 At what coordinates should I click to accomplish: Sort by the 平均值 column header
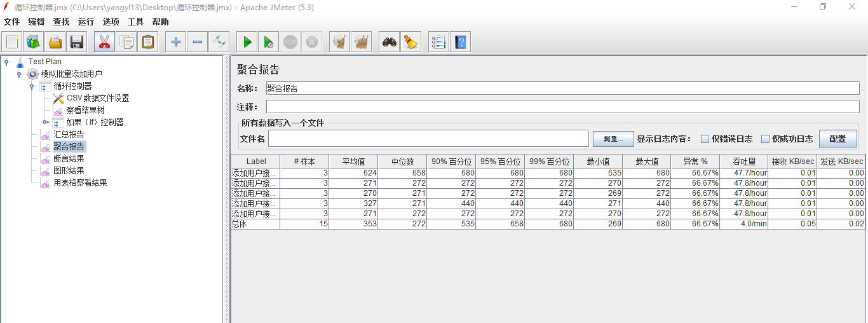[353, 161]
